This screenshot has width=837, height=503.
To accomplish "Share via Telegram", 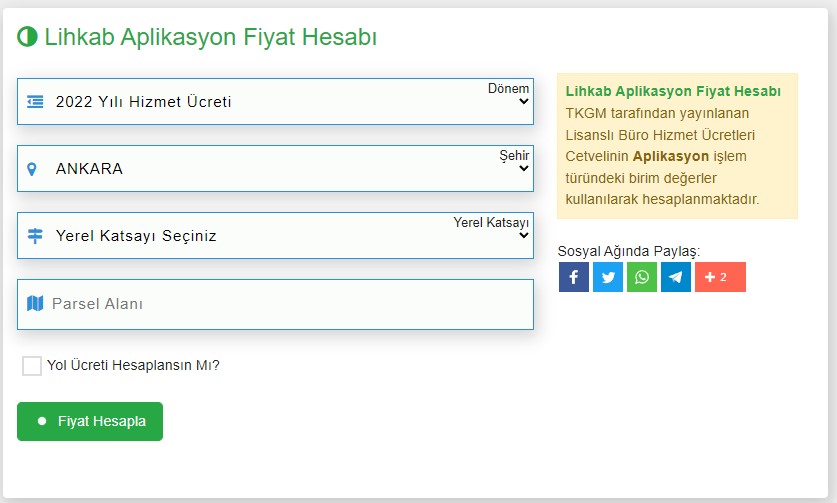I will click(x=676, y=277).
